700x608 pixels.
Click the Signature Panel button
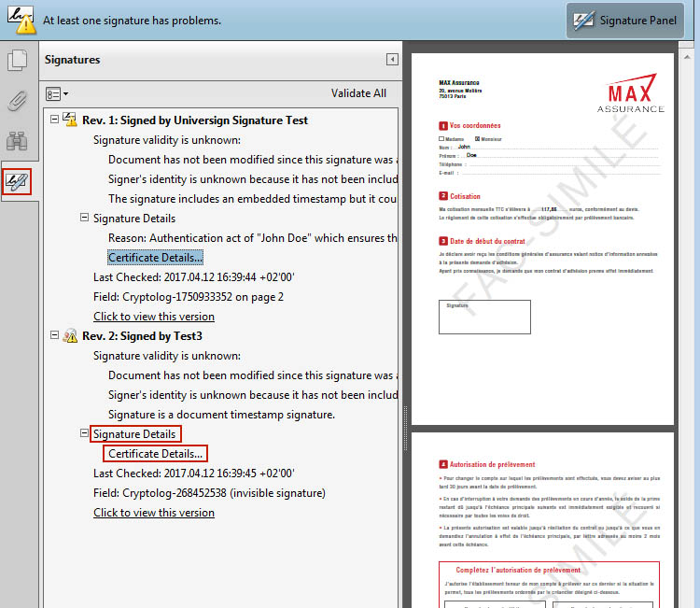624,20
